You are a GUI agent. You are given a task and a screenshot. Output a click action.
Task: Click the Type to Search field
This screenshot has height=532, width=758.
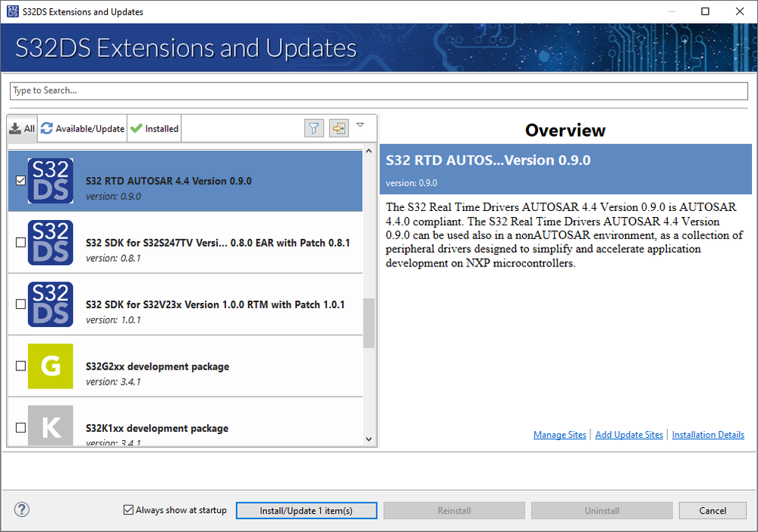click(379, 90)
